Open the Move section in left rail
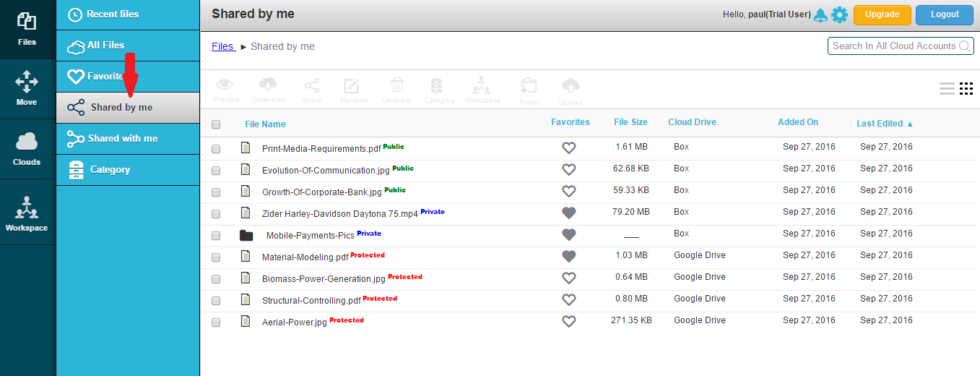 pyautogui.click(x=27, y=90)
